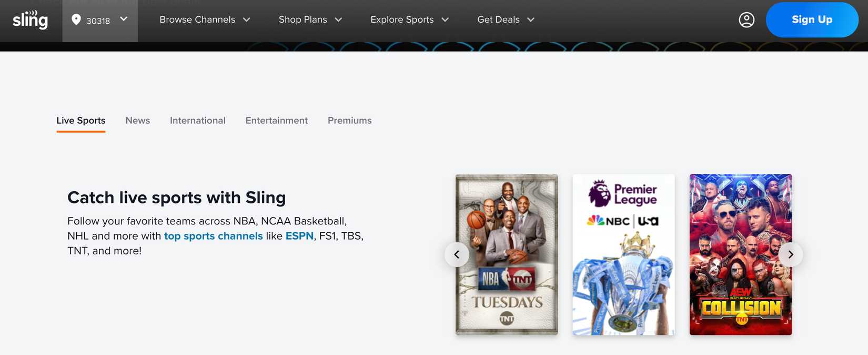Open the Browse Channels dropdown menu
868x355 pixels.
pyautogui.click(x=205, y=19)
